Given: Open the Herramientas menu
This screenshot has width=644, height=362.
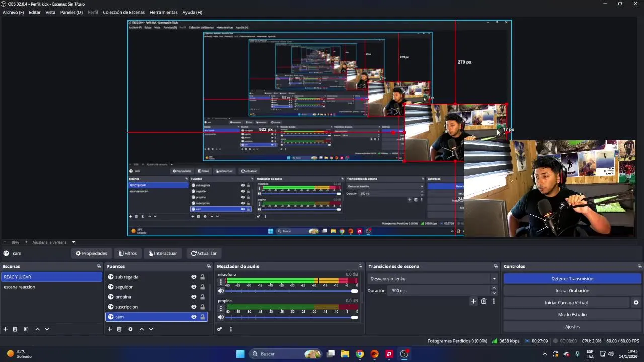Looking at the screenshot, I should click(x=164, y=12).
